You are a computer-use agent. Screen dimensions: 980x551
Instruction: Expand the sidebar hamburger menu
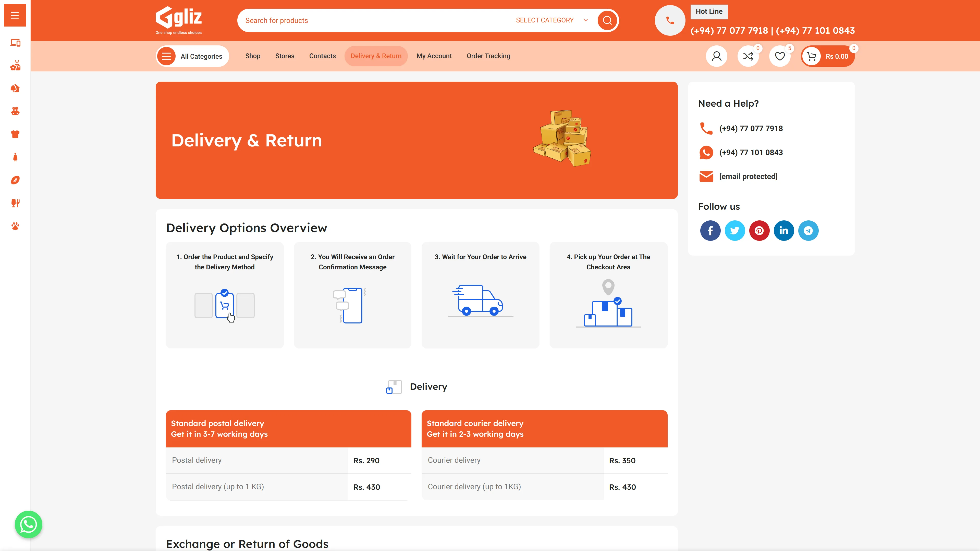point(15,15)
